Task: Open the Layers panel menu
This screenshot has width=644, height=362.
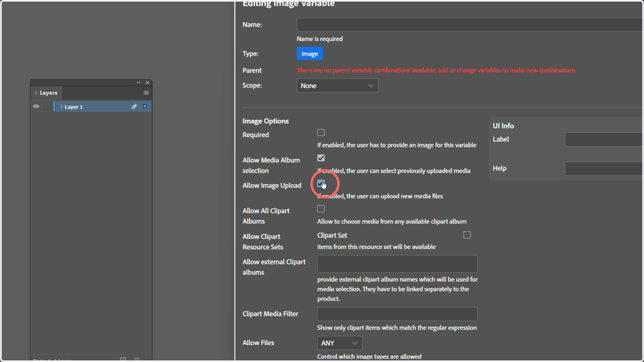Action: 146,93
